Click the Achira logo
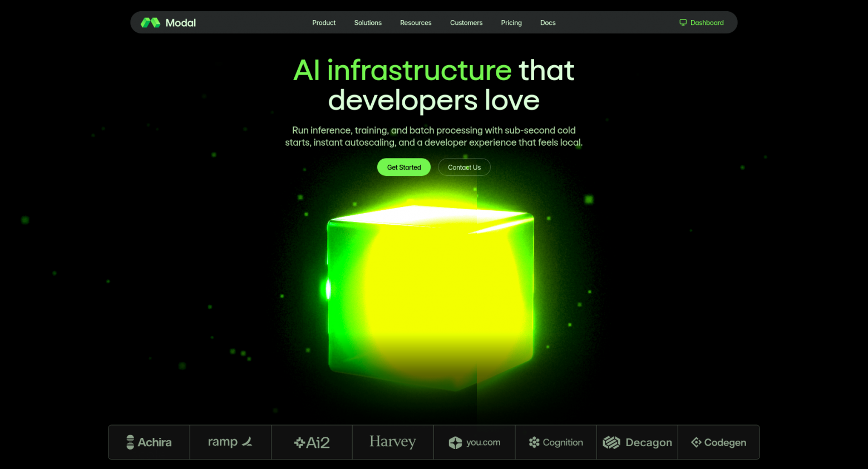The height and width of the screenshot is (469, 868). (x=149, y=442)
